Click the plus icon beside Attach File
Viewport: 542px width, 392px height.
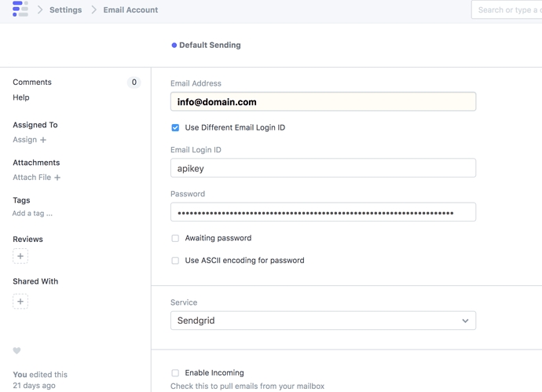(57, 178)
